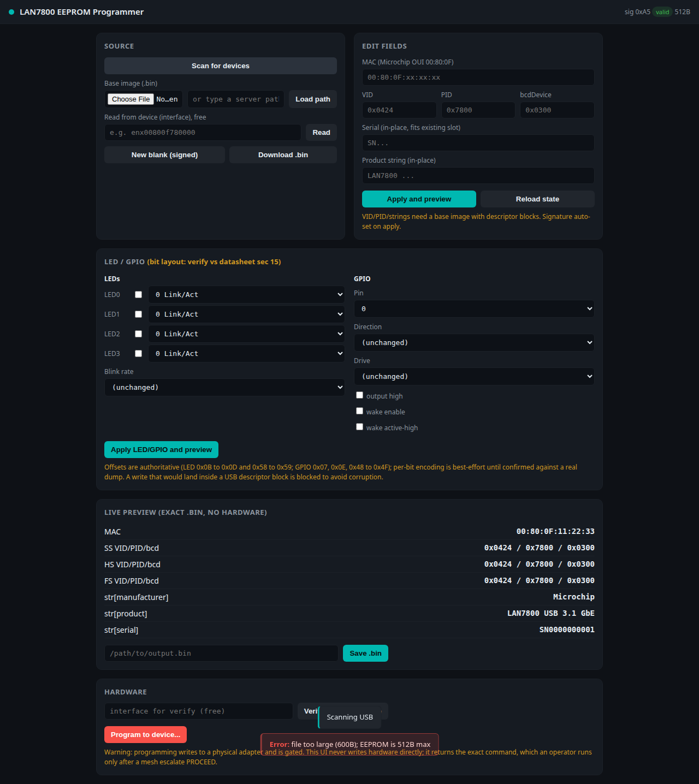
Task: Click the file too large error toast
Action: 349,745
